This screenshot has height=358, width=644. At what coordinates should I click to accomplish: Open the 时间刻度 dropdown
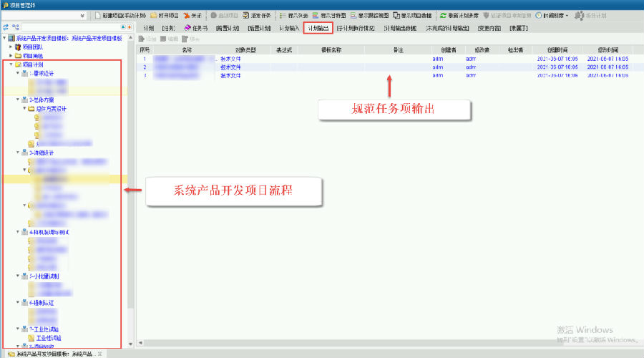pyautogui.click(x=567, y=16)
